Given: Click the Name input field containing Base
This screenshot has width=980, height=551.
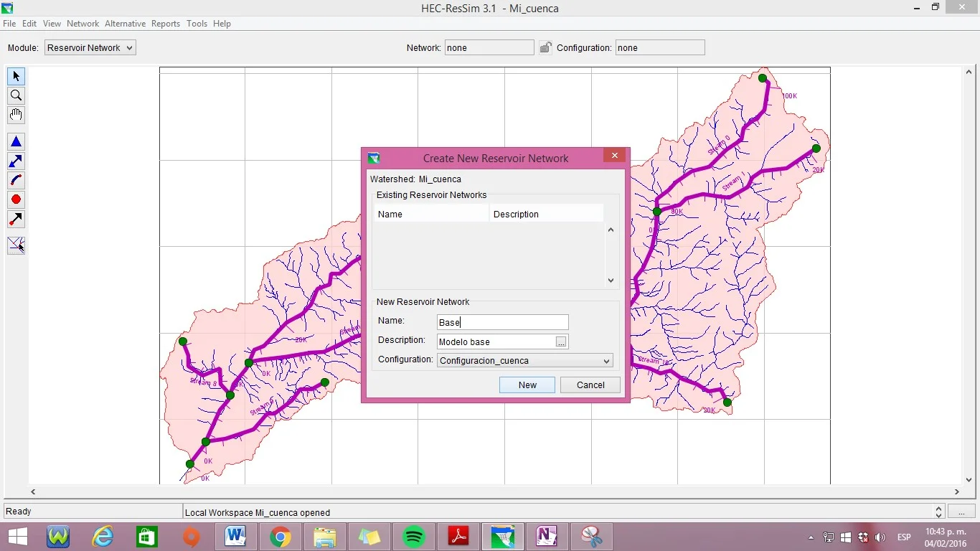Looking at the screenshot, I should [502, 322].
